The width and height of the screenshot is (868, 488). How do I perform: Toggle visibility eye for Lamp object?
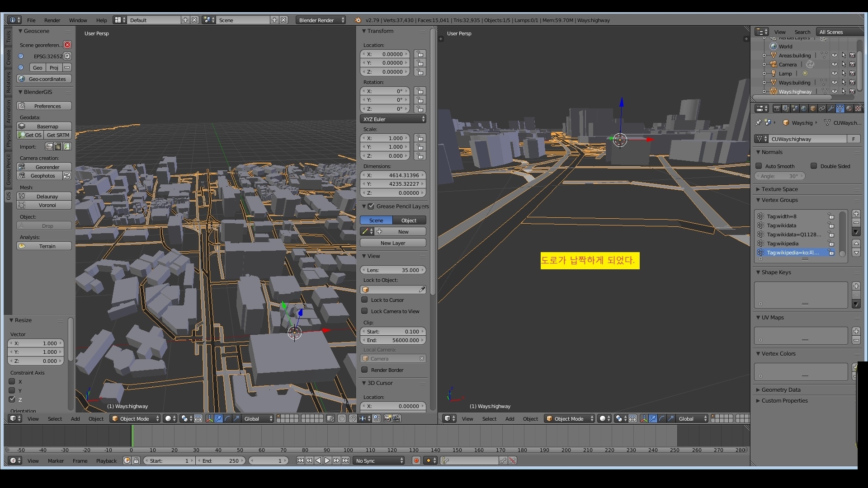coord(835,74)
